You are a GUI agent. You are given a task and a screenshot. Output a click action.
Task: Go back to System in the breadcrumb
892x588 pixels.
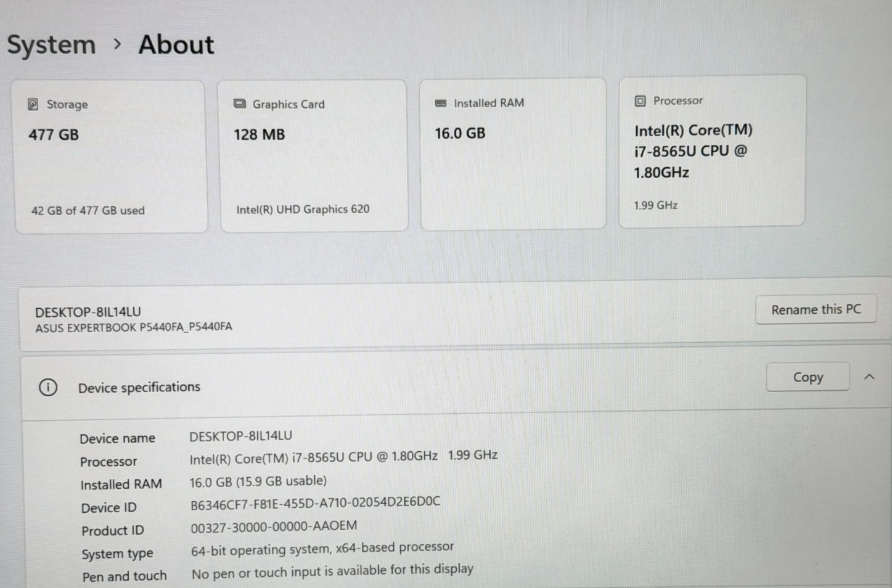(51, 45)
